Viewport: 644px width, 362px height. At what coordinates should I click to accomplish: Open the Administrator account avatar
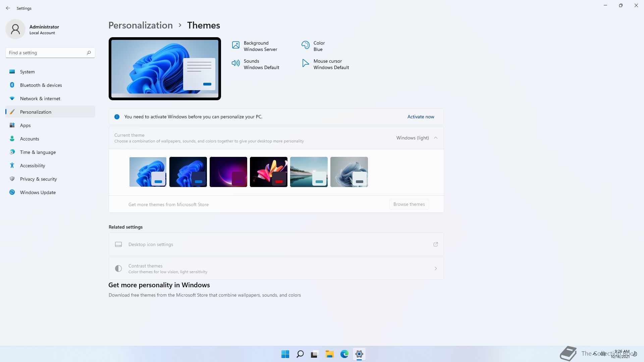15,29
